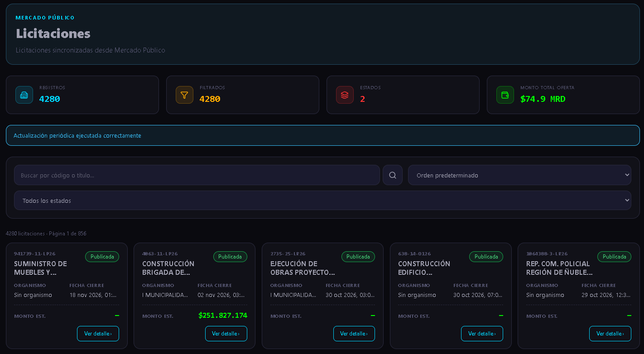Screen dimensions: 644x354
Task: Open Ver detalle for REP. COM. POLICIAL
Action: click(610, 334)
